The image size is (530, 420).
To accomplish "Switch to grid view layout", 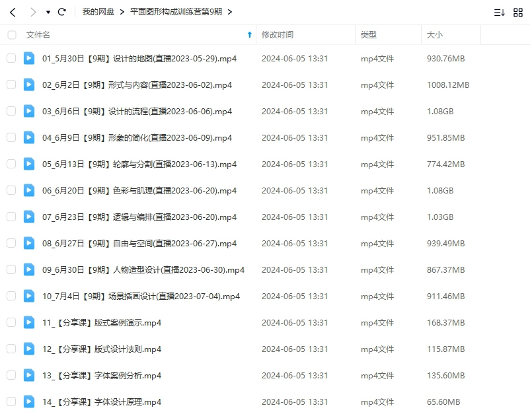I will [518, 11].
